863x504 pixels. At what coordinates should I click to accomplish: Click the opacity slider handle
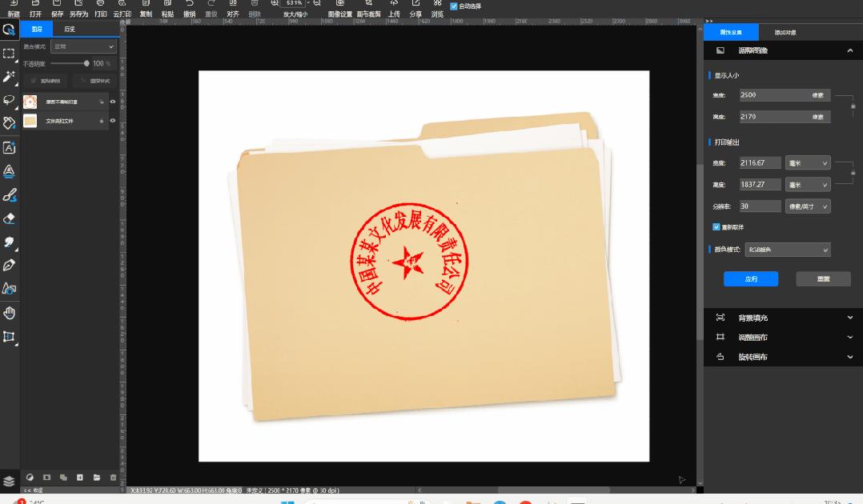pos(86,64)
